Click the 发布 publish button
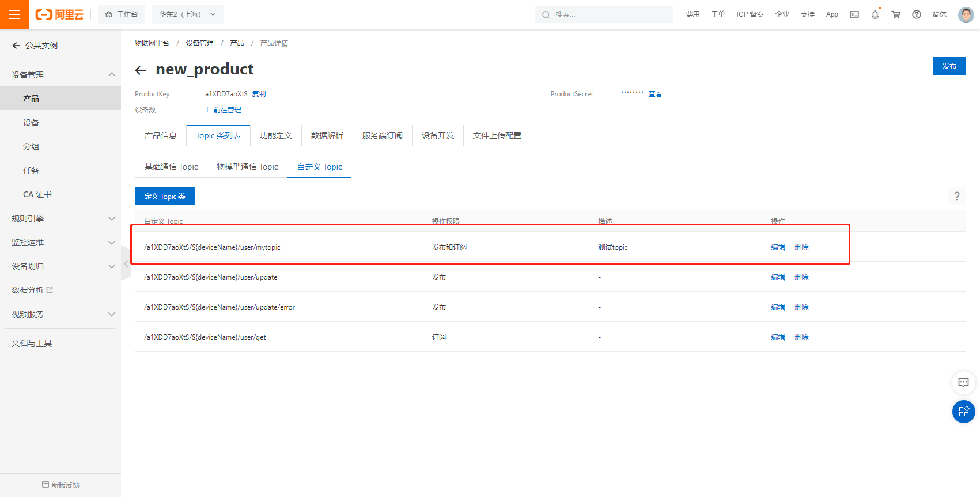The image size is (980, 497). tap(949, 66)
